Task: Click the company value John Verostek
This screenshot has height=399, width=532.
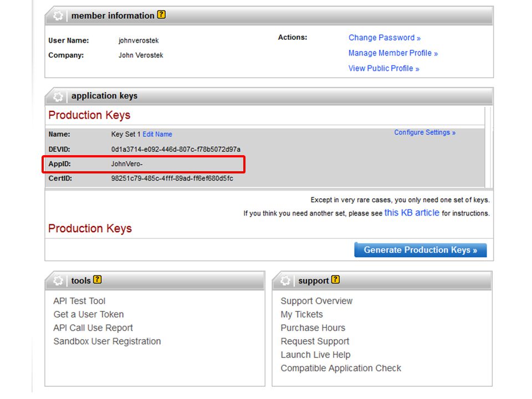Action: [x=141, y=55]
